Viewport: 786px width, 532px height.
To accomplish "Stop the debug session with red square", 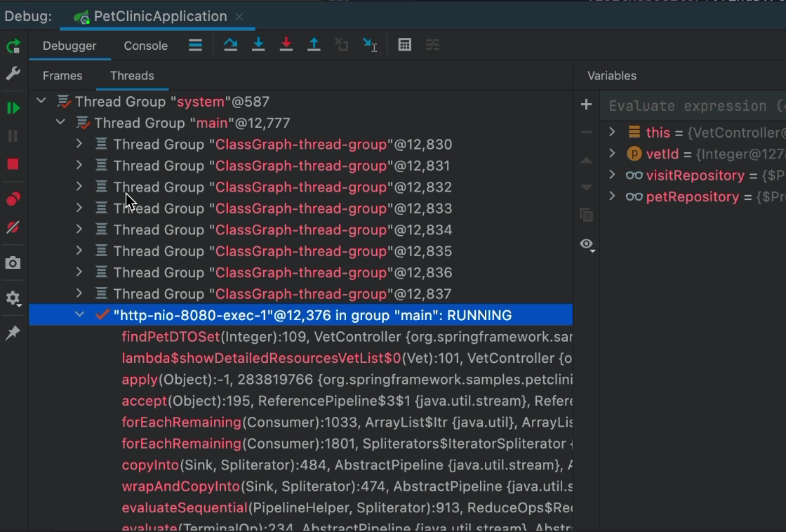I will 13,164.
